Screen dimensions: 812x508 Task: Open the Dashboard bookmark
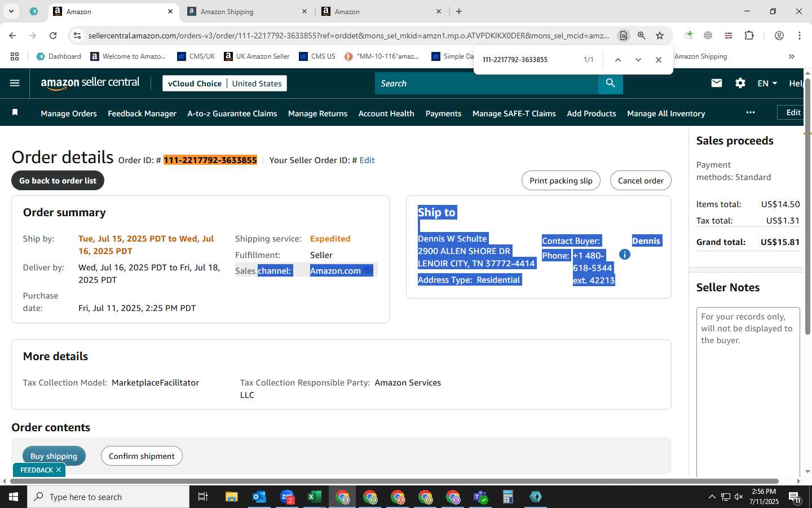point(58,56)
